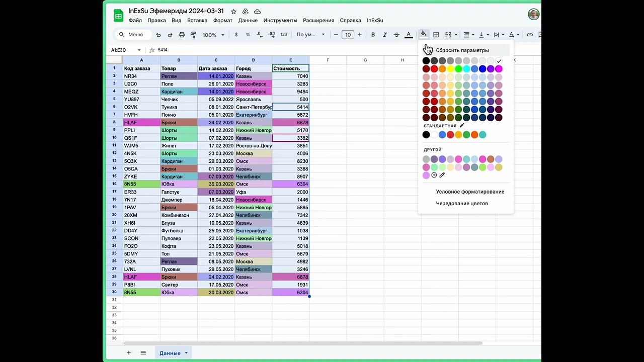The image size is (644, 362).
Task: Rename the document title InExSu Эфемериды
Action: click(x=176, y=11)
